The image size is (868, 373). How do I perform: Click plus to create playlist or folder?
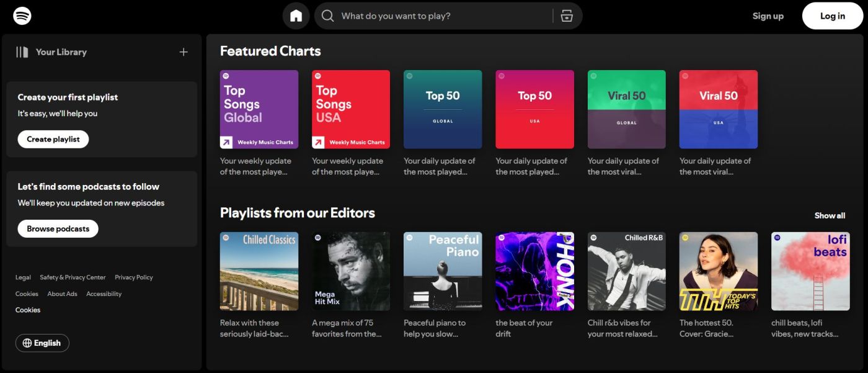[x=184, y=52]
